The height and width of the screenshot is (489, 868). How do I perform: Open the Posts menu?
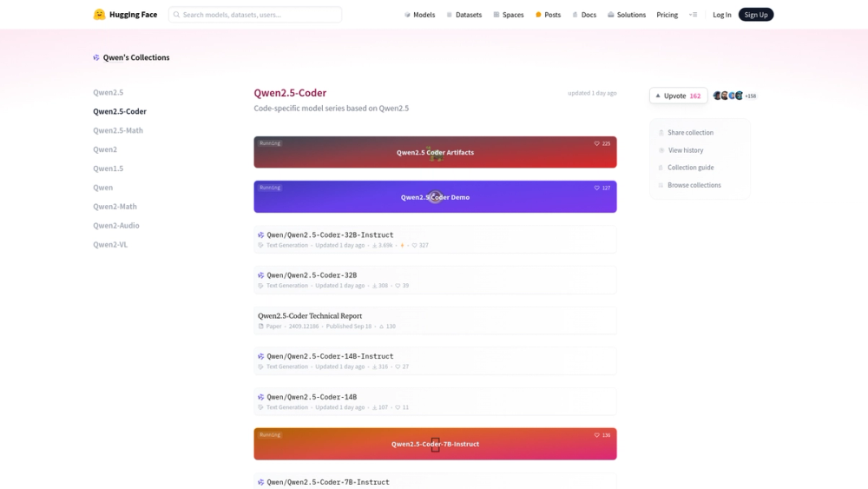(548, 15)
